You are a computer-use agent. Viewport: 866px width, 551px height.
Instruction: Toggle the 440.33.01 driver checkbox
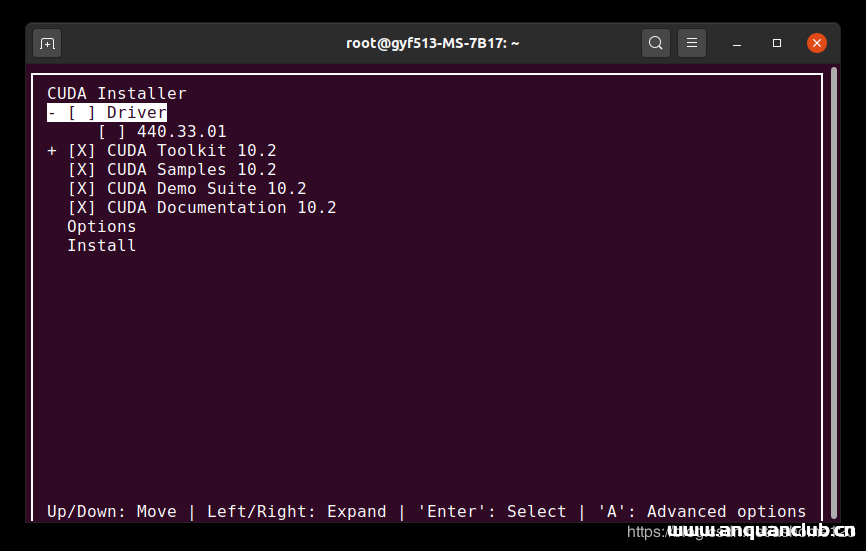tap(112, 132)
